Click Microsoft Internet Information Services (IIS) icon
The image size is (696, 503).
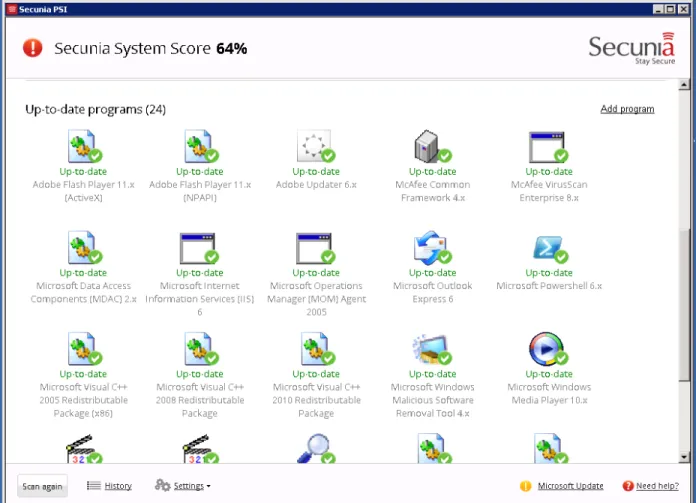click(200, 248)
